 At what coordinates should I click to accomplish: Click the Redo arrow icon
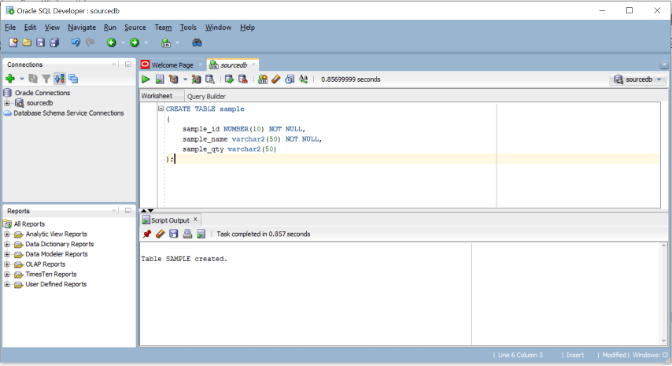(x=90, y=42)
